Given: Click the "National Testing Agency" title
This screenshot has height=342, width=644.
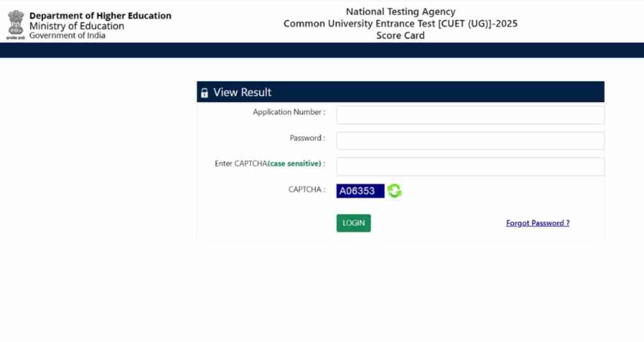Looking at the screenshot, I should click(400, 12).
